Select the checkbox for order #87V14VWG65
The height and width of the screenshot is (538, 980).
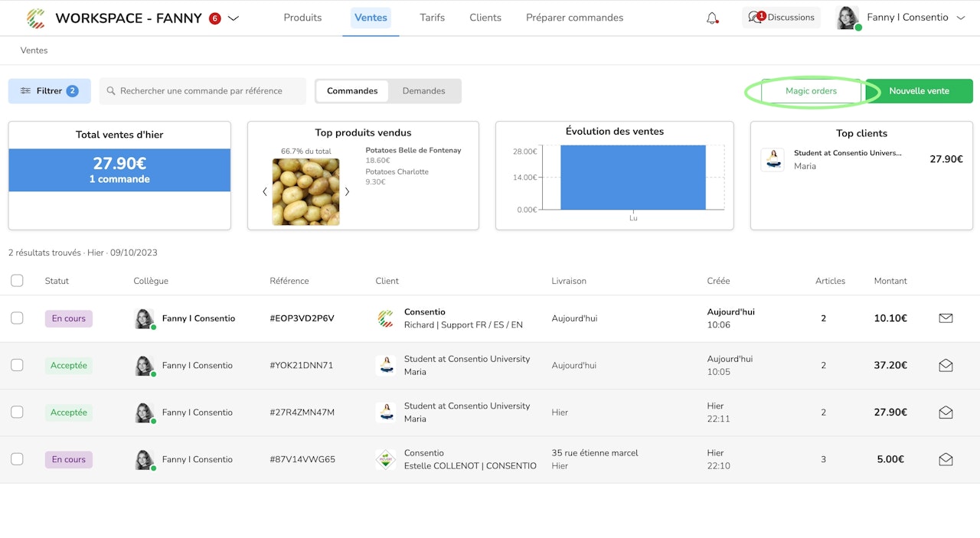click(17, 460)
